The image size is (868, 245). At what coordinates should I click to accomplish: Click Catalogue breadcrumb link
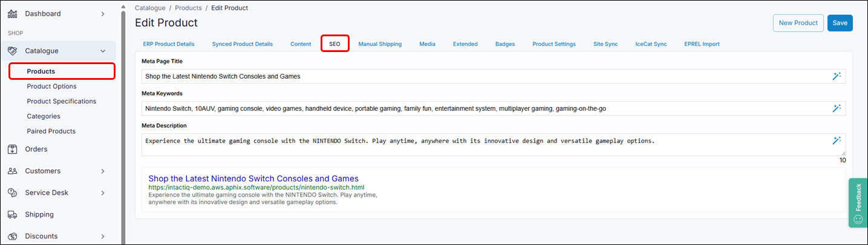point(150,8)
